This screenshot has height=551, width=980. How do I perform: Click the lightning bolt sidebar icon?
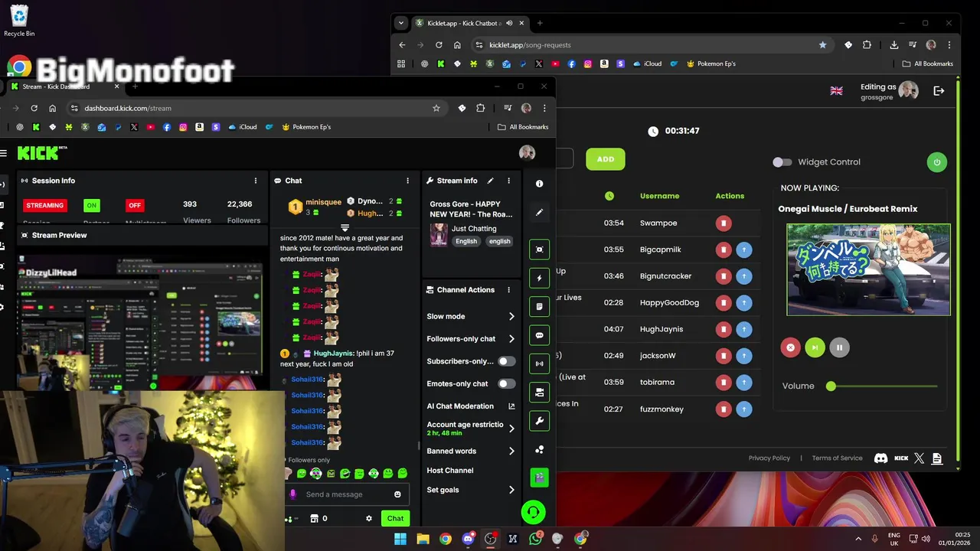point(539,278)
